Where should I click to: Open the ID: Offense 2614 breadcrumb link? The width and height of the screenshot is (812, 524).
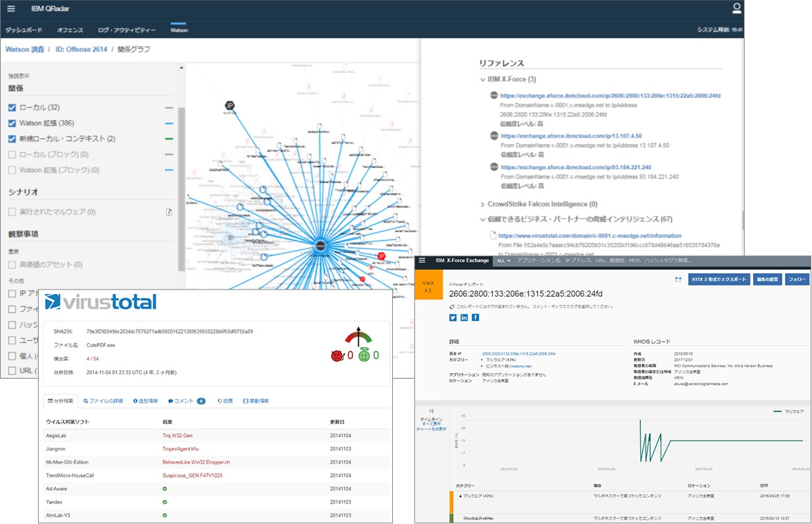(81, 49)
